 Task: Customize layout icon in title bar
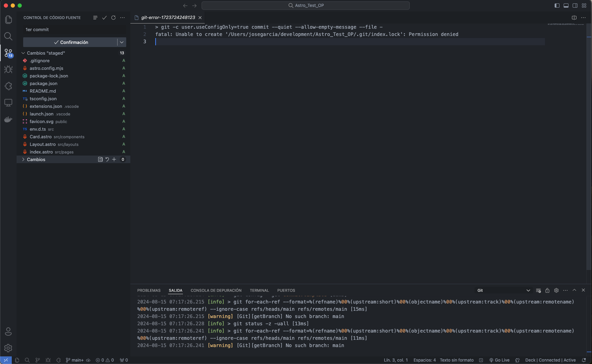pyautogui.click(x=584, y=6)
